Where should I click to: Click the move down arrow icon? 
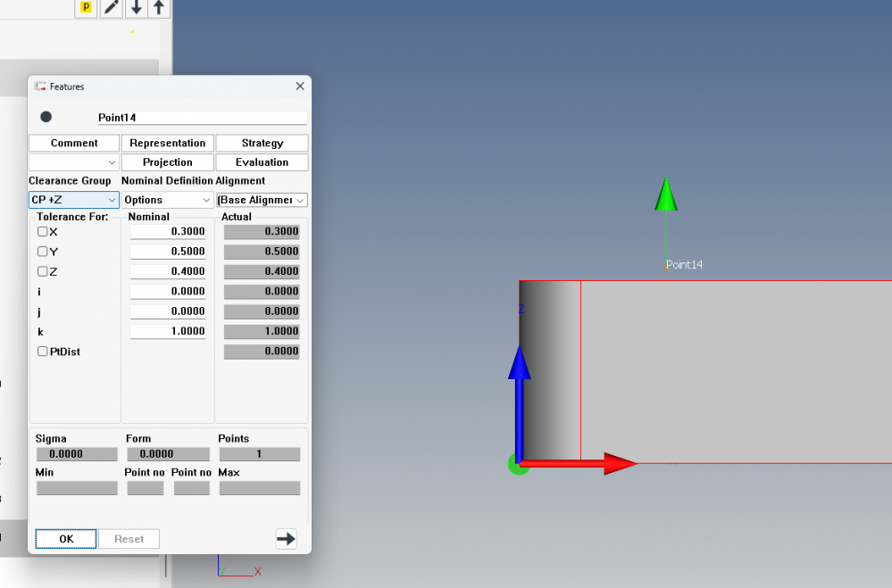(135, 8)
